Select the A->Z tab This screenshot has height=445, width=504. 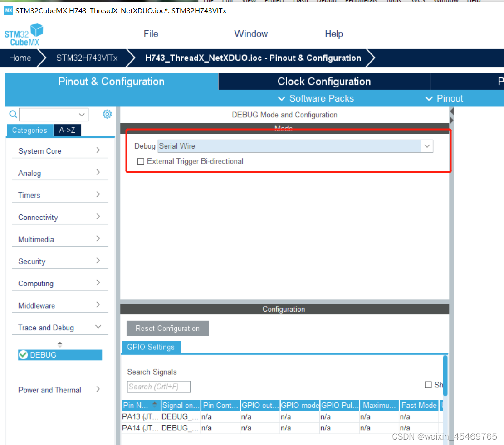(x=67, y=130)
